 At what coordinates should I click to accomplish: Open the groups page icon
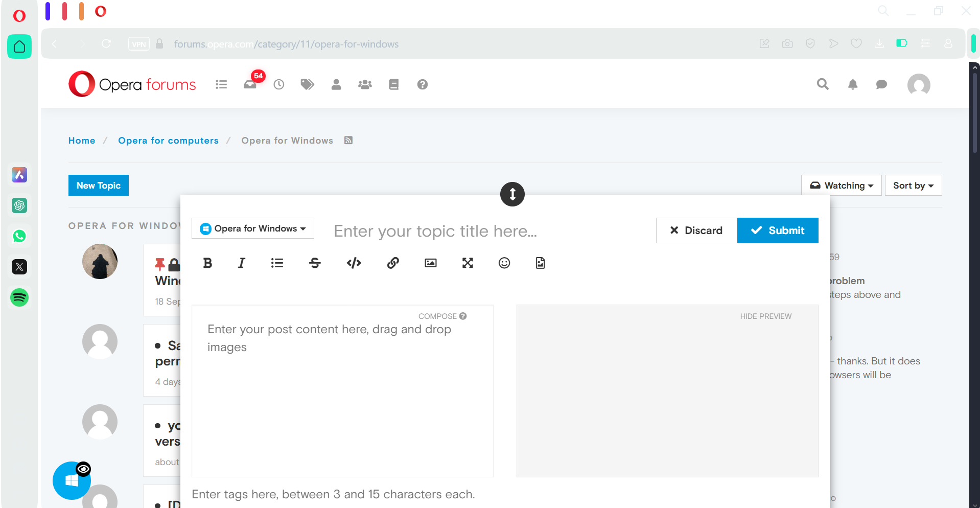365,84
